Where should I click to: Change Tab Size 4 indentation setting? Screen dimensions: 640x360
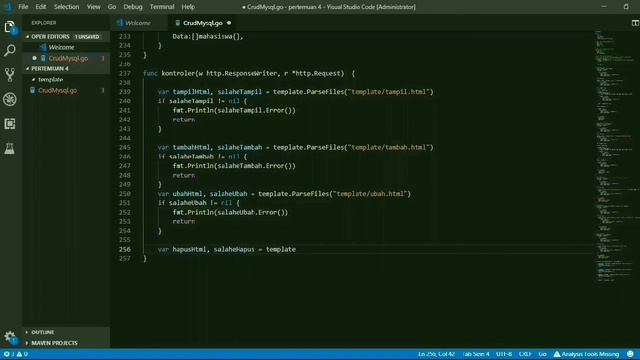(x=476, y=354)
